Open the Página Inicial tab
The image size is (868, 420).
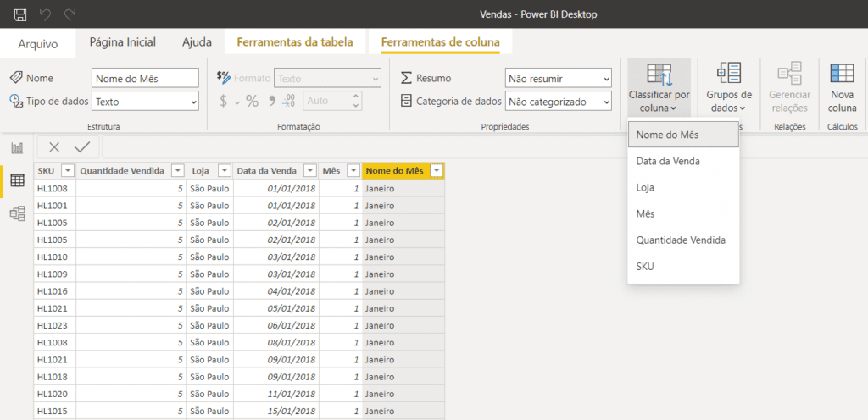pyautogui.click(x=123, y=42)
